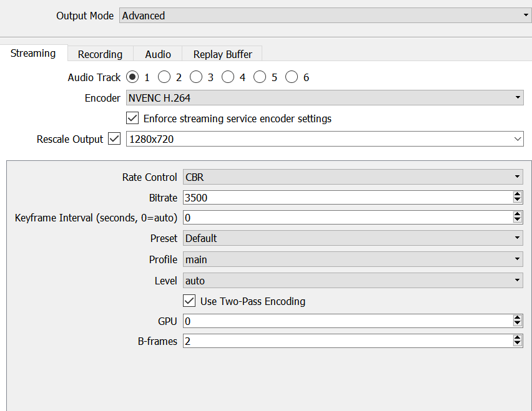Increase Bitrate with the up arrow

coord(518,194)
